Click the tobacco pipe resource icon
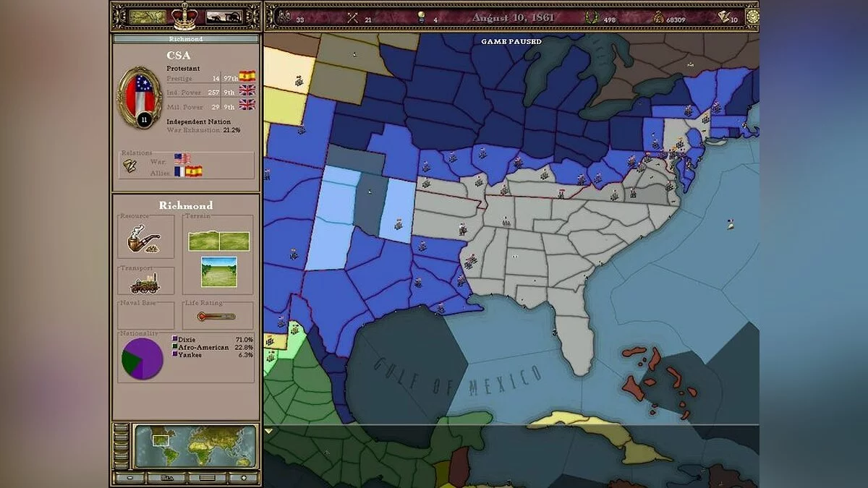Screen dimensions: 868x488 (144, 239)
